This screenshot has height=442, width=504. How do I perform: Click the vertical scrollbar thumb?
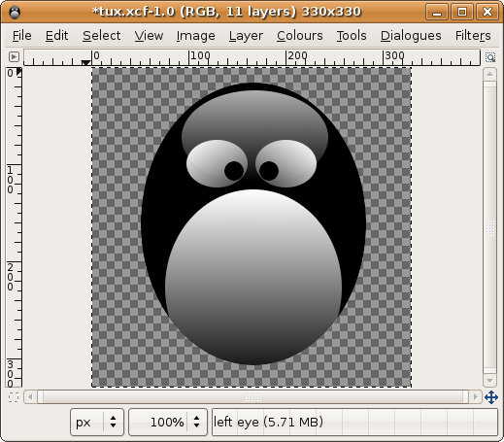click(489, 227)
